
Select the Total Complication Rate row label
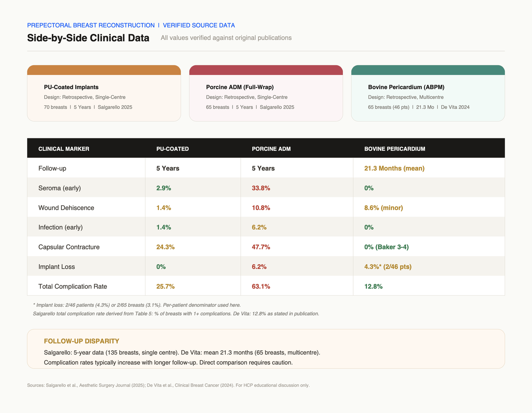tap(73, 286)
